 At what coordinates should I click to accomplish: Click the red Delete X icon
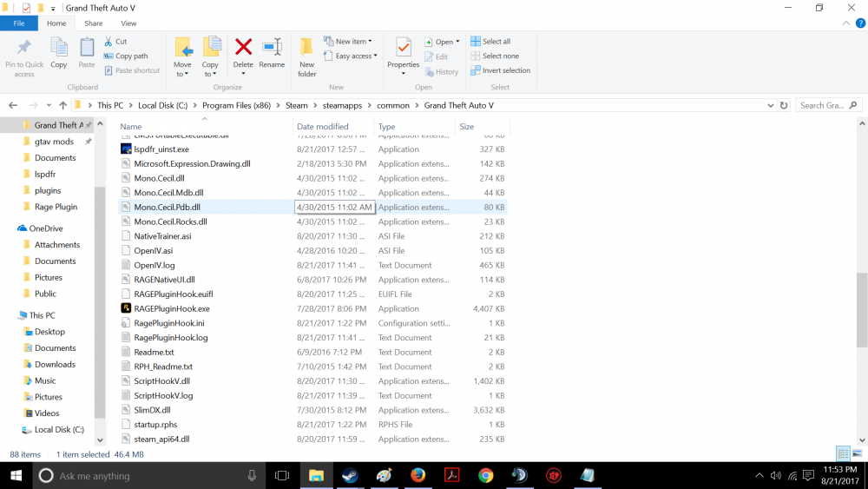tap(243, 47)
